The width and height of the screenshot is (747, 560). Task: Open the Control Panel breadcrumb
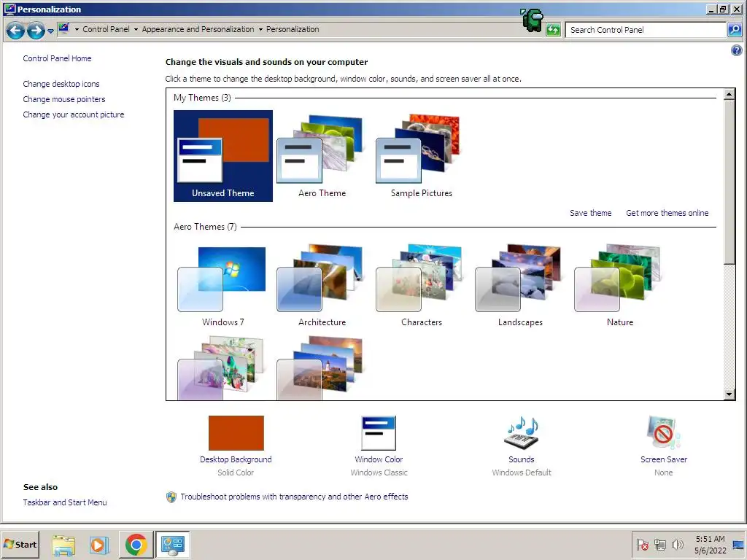106,29
